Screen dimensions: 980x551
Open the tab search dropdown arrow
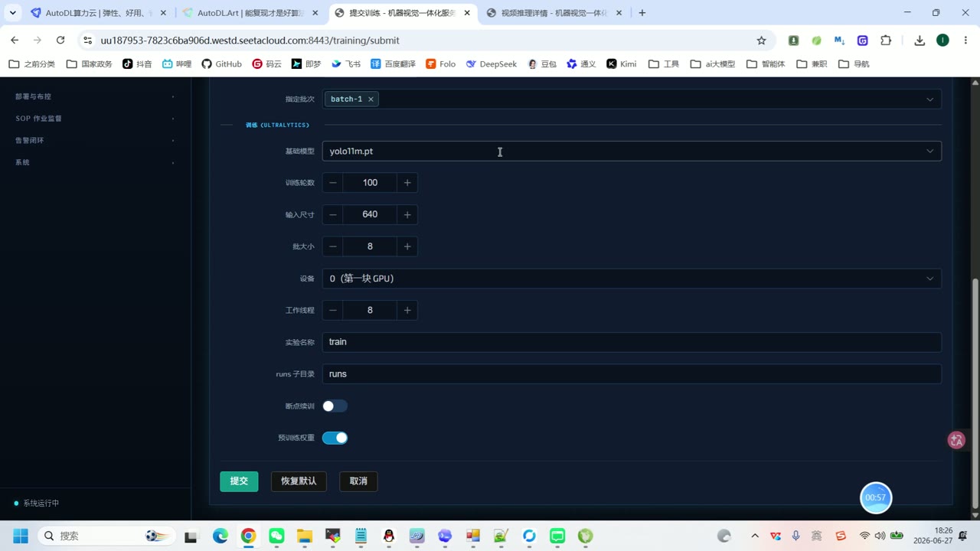click(12, 13)
